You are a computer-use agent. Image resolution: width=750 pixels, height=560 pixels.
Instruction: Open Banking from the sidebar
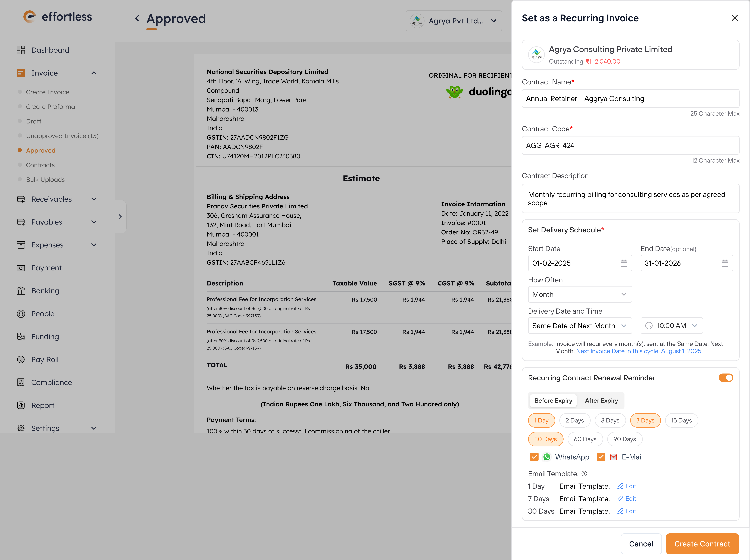pyautogui.click(x=45, y=291)
